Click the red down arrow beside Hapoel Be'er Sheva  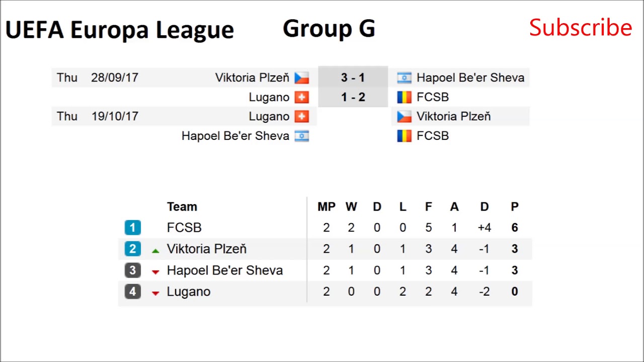pyautogui.click(x=155, y=272)
